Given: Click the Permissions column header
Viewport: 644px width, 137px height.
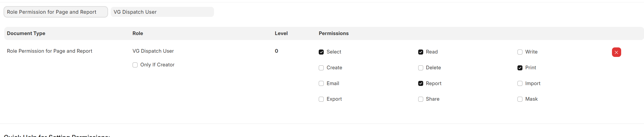Looking at the screenshot, I should point(333,33).
